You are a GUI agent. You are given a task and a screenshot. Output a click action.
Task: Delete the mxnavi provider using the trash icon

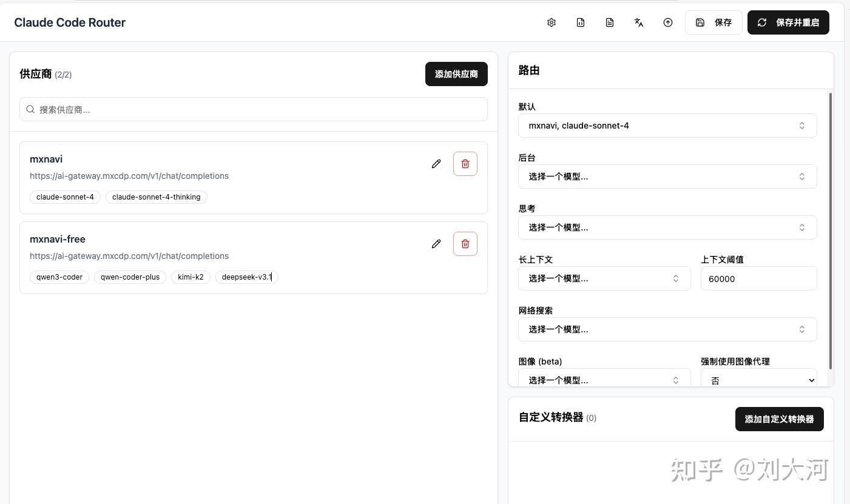tap(465, 164)
